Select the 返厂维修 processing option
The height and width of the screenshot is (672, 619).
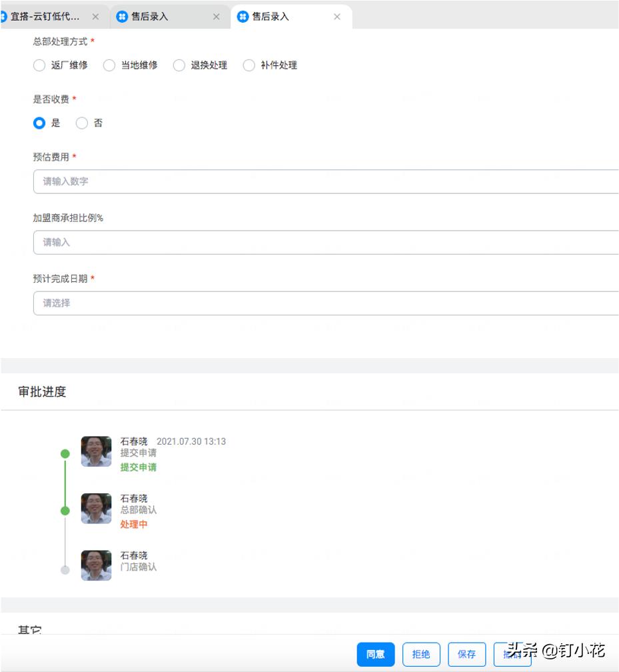[x=39, y=65]
